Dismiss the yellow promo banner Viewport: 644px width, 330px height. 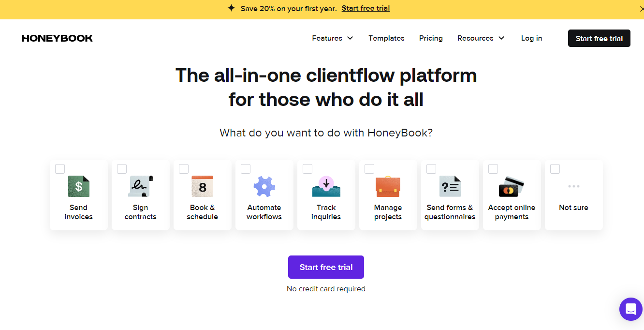tap(641, 9)
